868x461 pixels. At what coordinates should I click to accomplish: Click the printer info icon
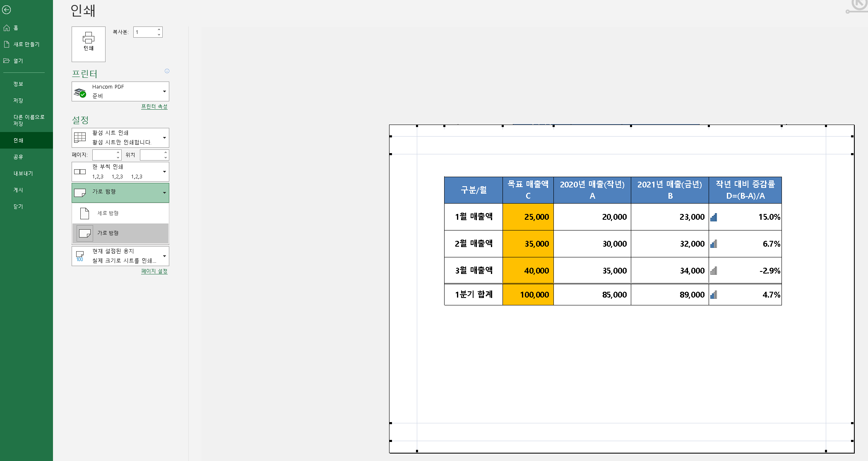[x=167, y=71]
